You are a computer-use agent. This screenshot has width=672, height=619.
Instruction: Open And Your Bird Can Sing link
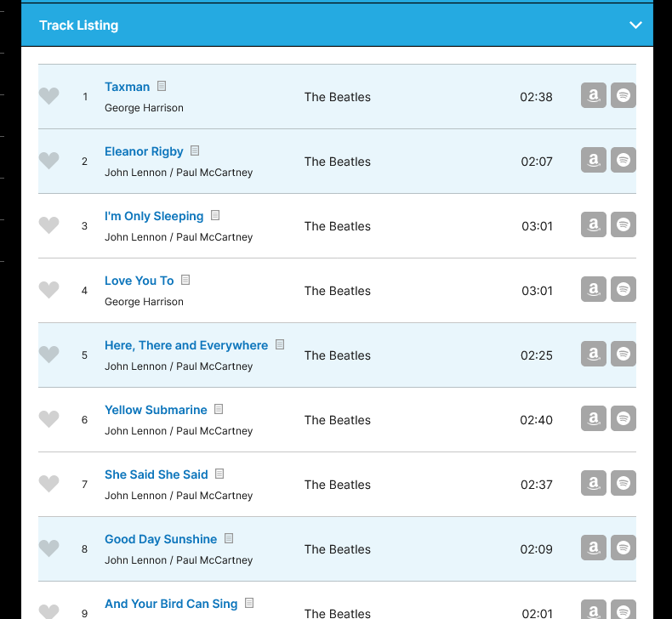pyautogui.click(x=171, y=604)
